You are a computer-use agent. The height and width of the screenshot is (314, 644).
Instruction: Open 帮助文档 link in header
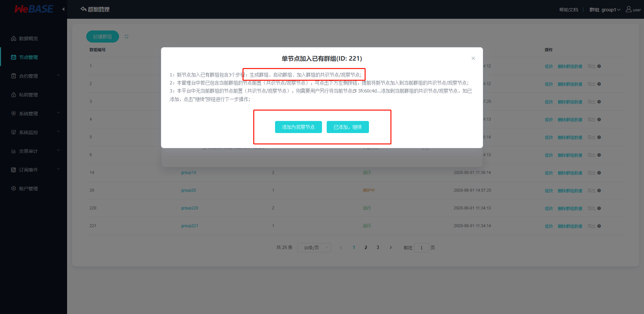point(569,10)
